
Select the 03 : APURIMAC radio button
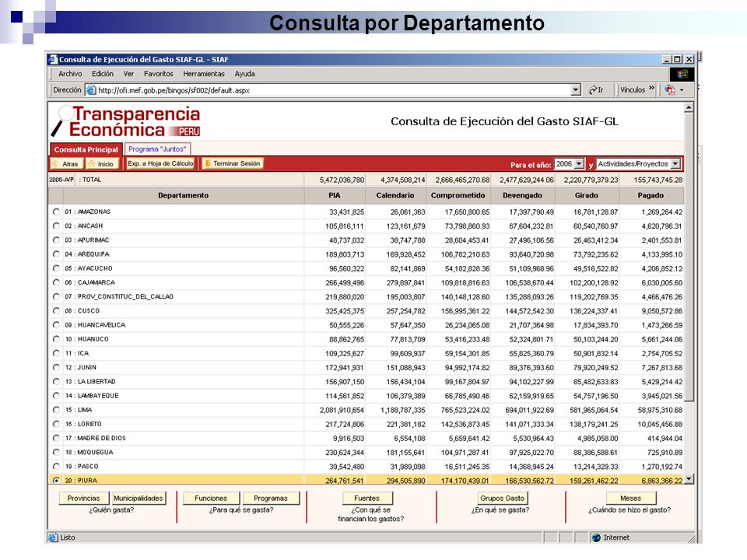pyautogui.click(x=56, y=240)
